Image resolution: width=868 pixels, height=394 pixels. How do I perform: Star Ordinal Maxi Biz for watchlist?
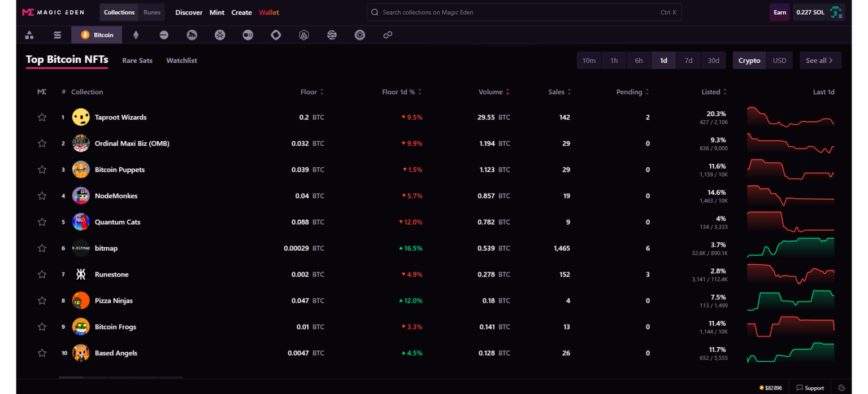42,143
